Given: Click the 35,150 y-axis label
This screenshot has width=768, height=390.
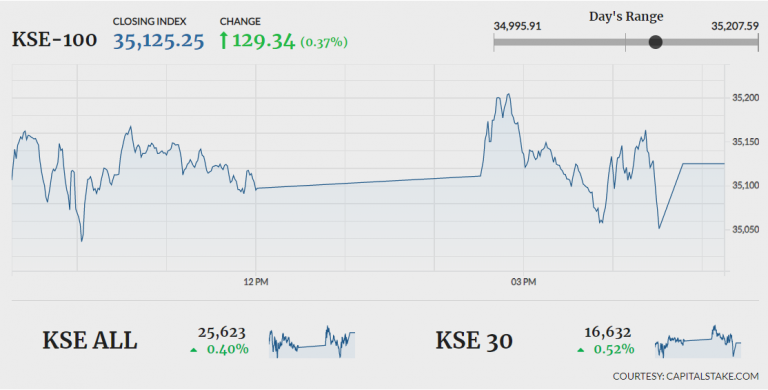Looking at the screenshot, I should point(745,142).
